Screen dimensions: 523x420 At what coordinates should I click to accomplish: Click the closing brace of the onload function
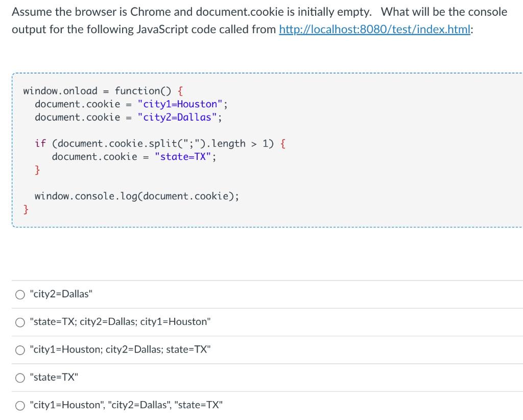(x=25, y=208)
